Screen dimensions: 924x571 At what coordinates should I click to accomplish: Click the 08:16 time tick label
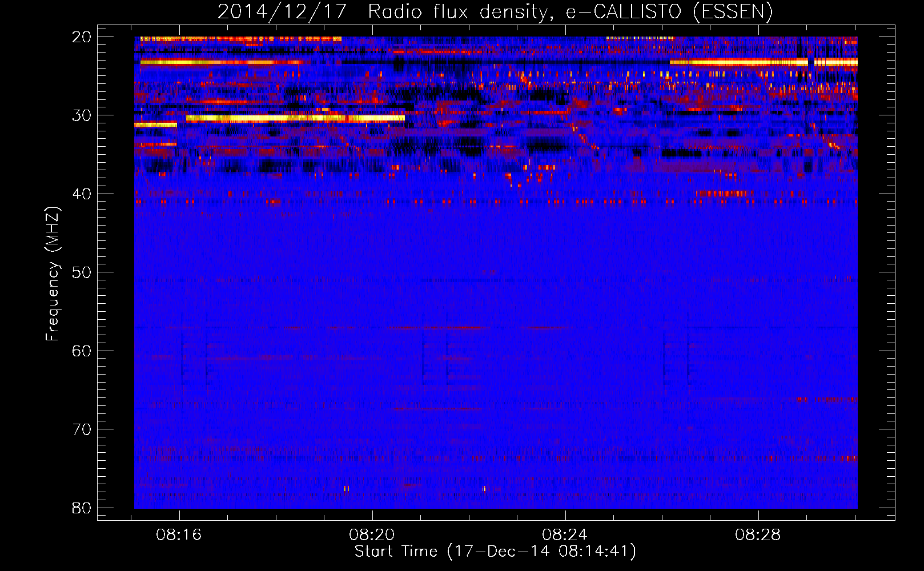coord(179,535)
